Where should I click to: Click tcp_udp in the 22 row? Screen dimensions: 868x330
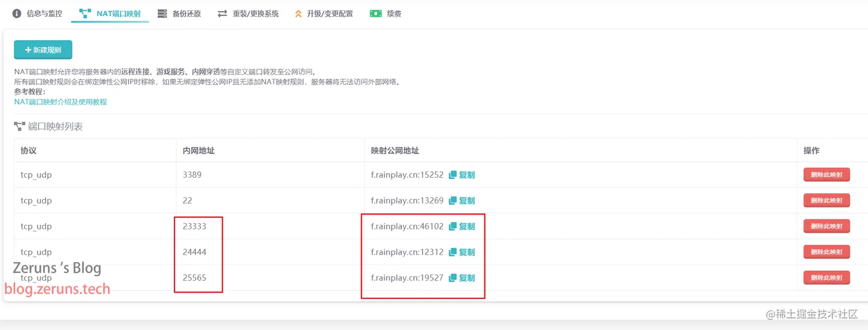click(36, 201)
